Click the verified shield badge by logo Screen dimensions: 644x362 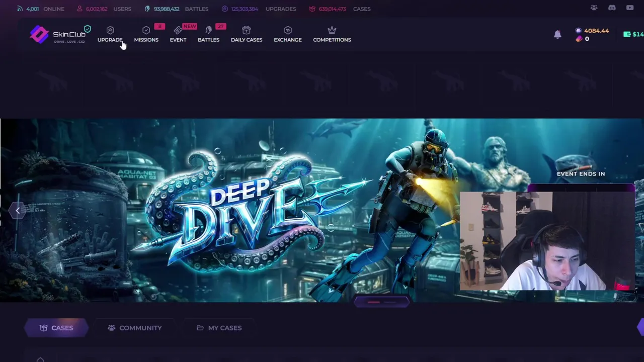point(88,29)
